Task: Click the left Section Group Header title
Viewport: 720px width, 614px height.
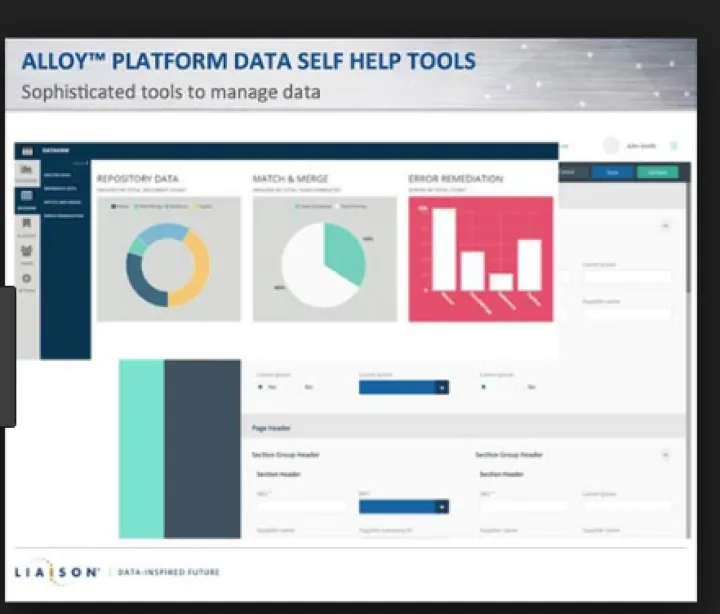Action: tap(286, 455)
